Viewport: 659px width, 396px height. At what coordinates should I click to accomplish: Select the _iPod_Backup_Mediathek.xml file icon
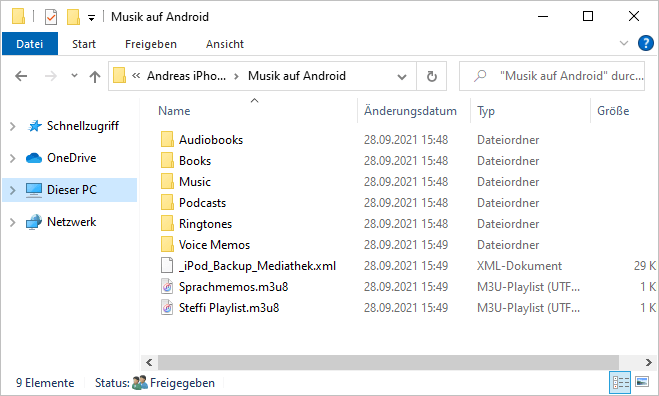167,266
